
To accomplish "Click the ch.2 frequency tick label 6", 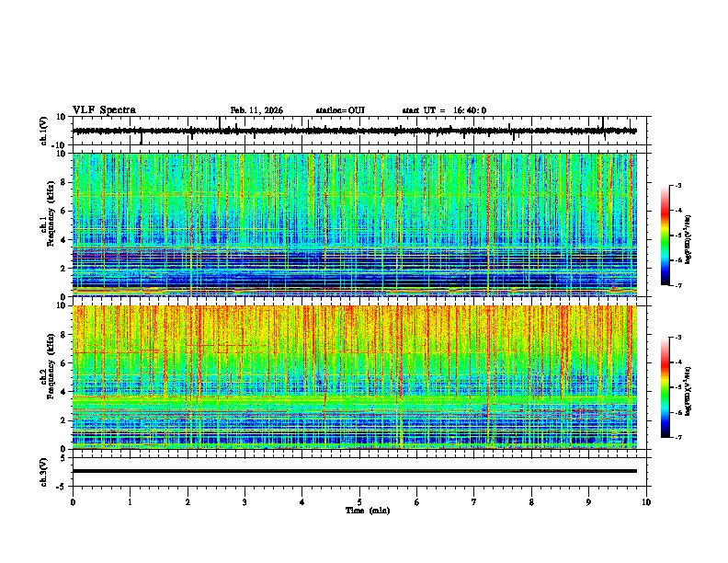I will tap(63, 363).
